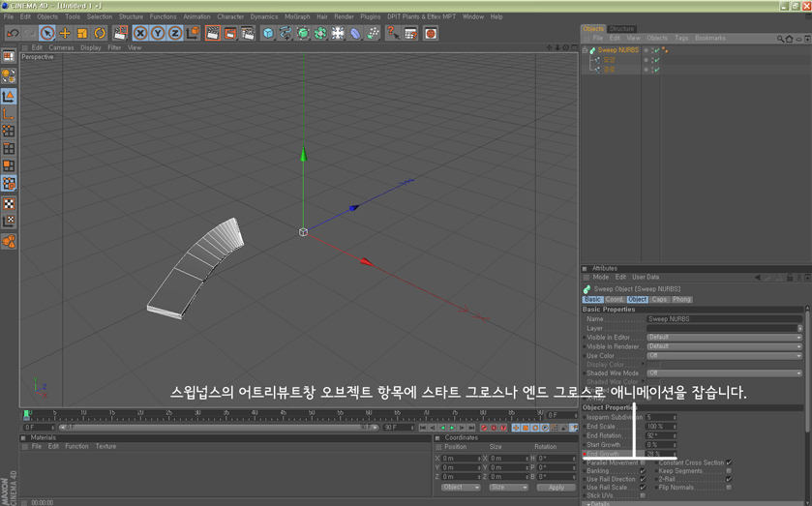The width and height of the screenshot is (812, 506).
Task: Open the Size mode dropdown
Action: [x=508, y=488]
